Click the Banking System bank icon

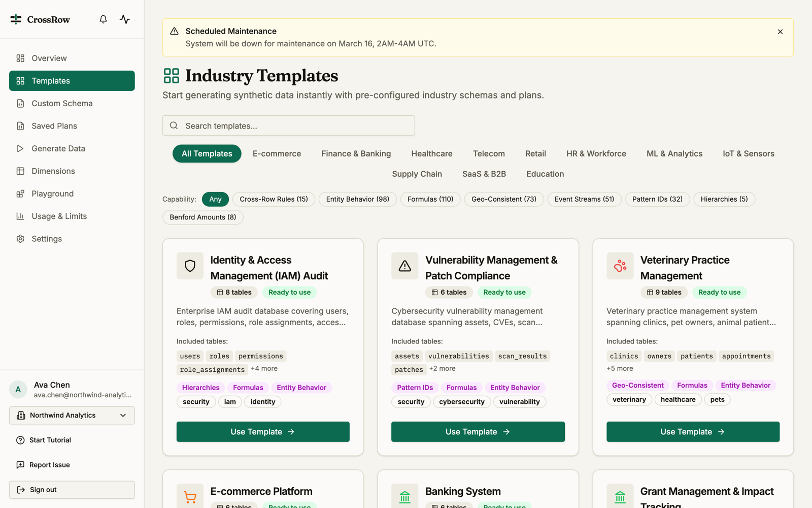[404, 497]
